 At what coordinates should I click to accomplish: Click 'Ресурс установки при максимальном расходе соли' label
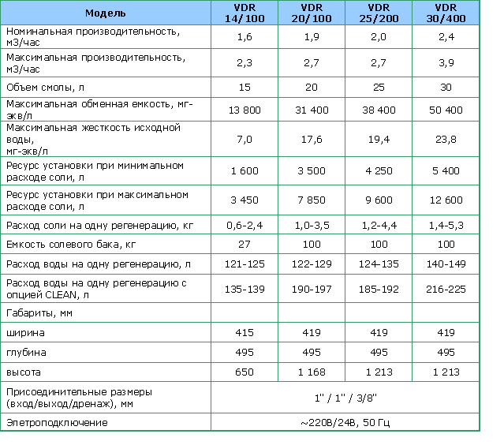(97, 200)
